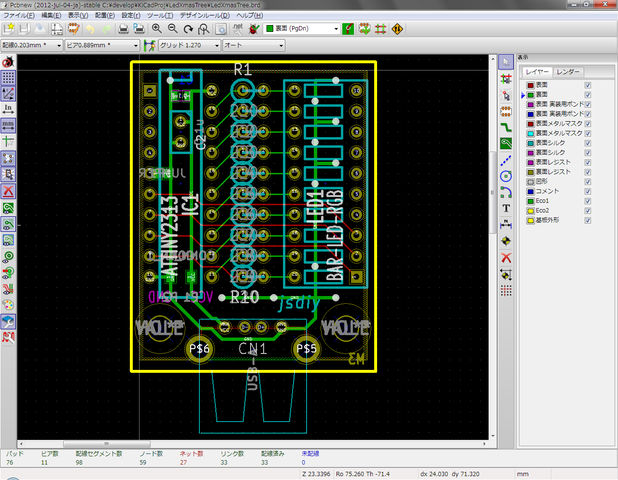Open the track width 0.203mm dropdown

click(x=32, y=45)
